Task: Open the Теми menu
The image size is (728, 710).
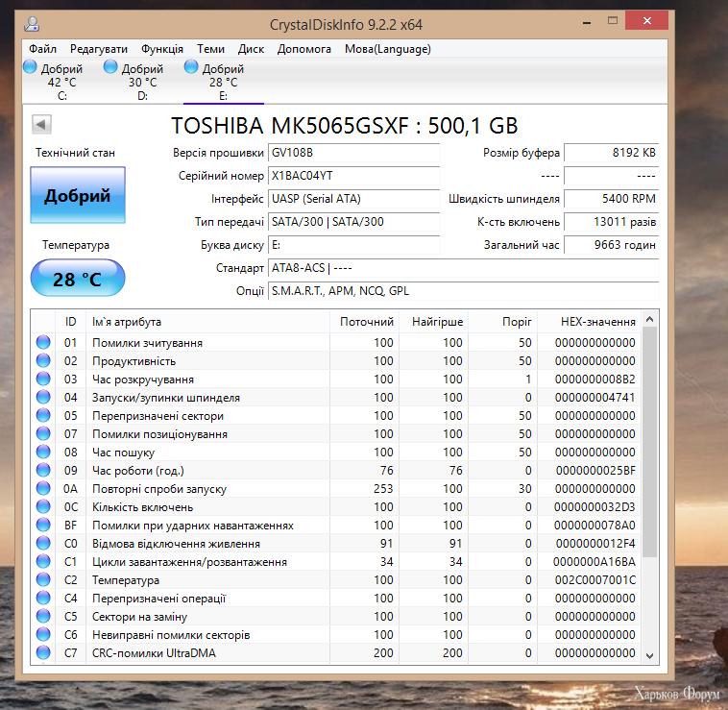Action: (210, 49)
